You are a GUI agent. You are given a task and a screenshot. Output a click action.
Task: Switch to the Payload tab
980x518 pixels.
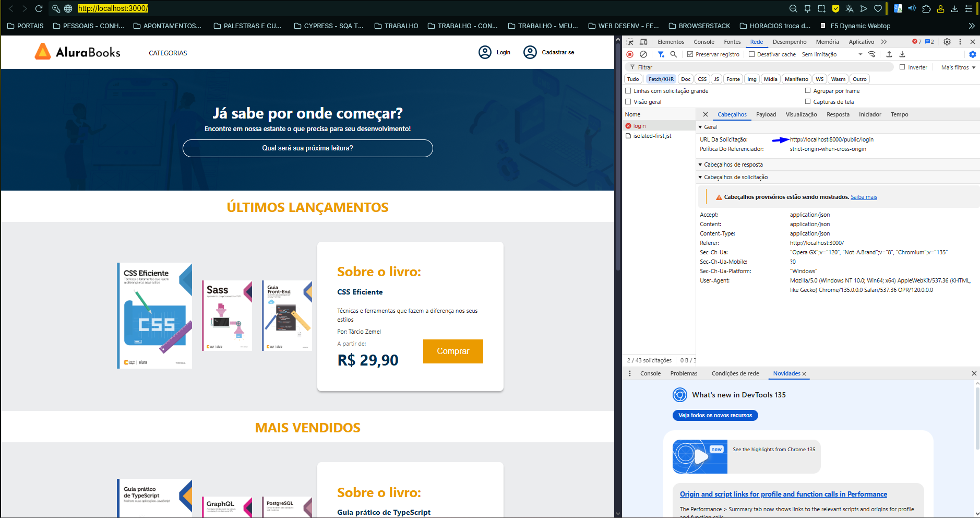766,114
